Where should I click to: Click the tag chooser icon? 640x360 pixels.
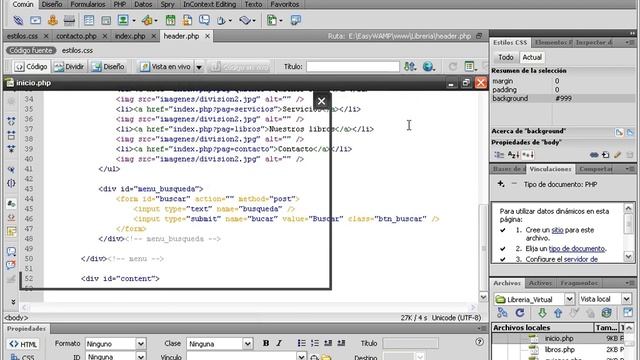(x=296, y=20)
